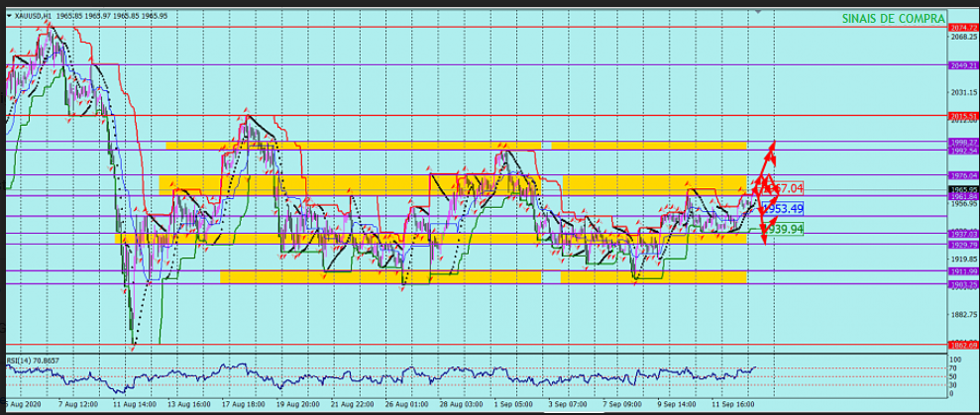
Task: Click the red 1967.04 price label
Action: (783, 188)
